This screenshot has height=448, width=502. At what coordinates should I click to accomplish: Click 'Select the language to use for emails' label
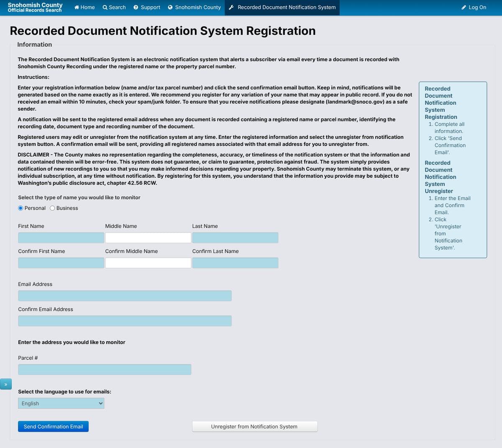(x=64, y=392)
